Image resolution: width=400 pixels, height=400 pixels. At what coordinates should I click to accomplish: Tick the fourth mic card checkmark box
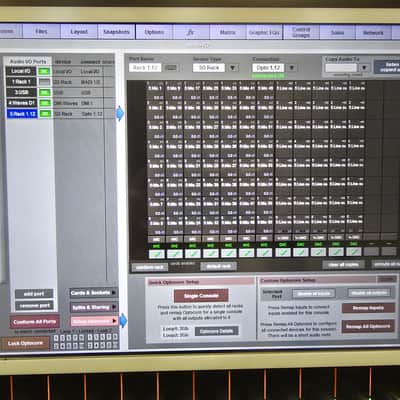tap(210, 253)
